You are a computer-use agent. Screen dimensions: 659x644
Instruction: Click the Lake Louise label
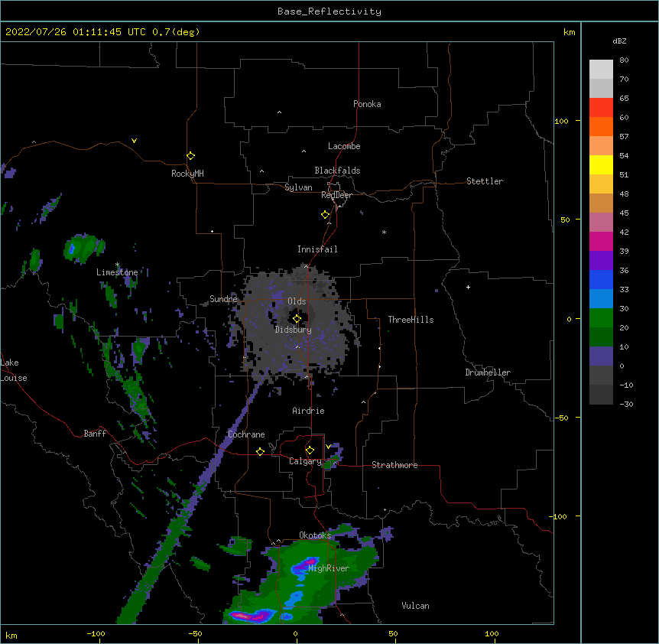click(x=14, y=370)
